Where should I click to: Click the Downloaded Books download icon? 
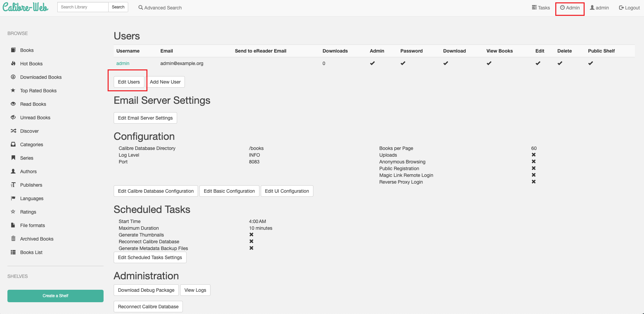coord(13,77)
